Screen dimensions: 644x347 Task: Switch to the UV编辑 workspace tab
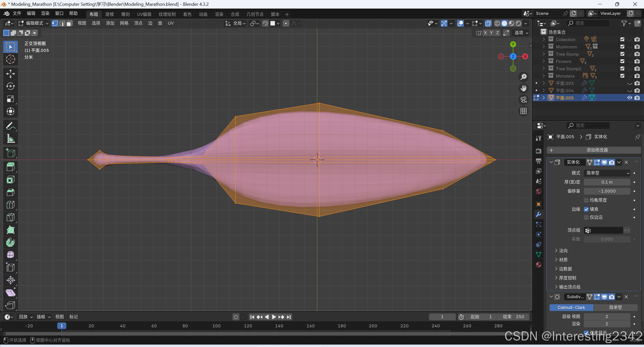point(144,14)
